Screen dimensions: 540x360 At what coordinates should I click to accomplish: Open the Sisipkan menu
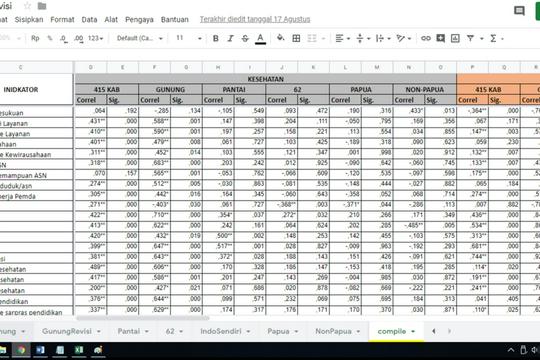pyautogui.click(x=29, y=20)
